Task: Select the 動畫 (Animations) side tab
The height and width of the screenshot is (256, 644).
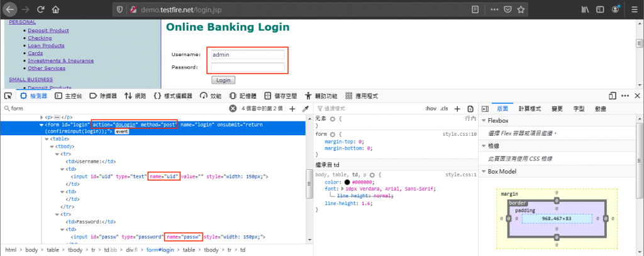Action: (601, 108)
